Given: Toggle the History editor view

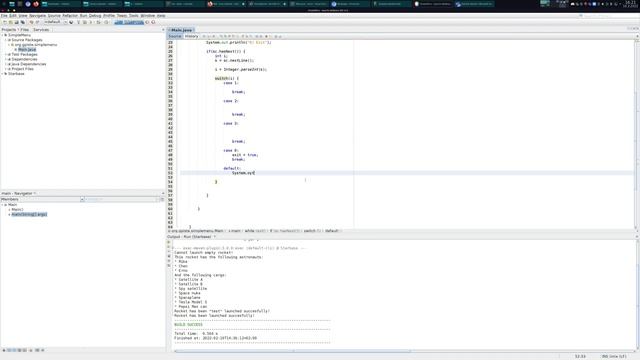Looking at the screenshot, I should 191,36.
